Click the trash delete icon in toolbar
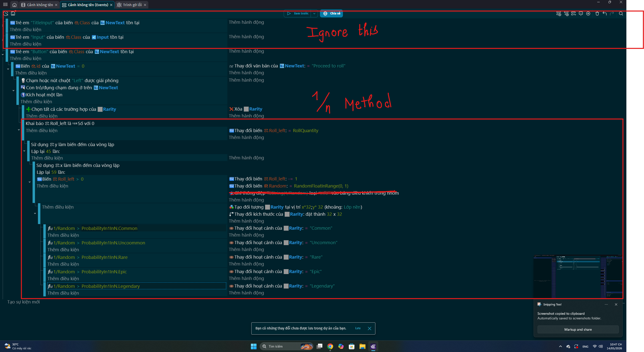644x352 pixels. (x=597, y=13)
